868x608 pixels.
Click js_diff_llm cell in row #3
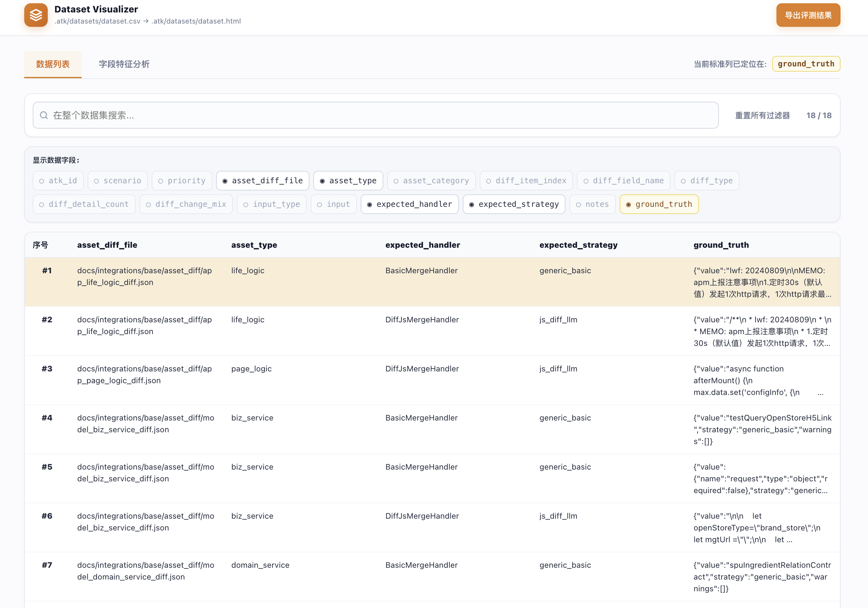click(558, 369)
